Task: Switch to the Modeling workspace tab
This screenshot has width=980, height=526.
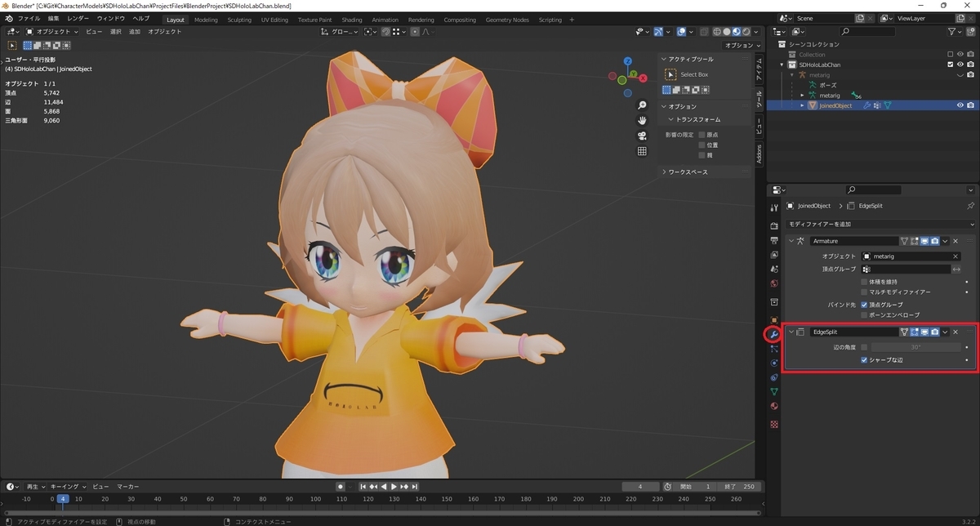Action: point(206,20)
